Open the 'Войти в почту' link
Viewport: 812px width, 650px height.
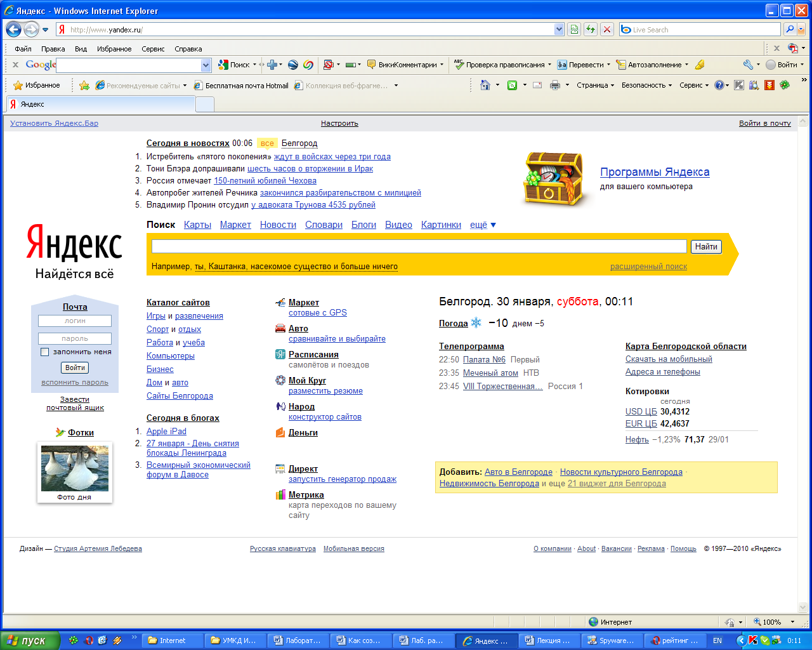(765, 123)
